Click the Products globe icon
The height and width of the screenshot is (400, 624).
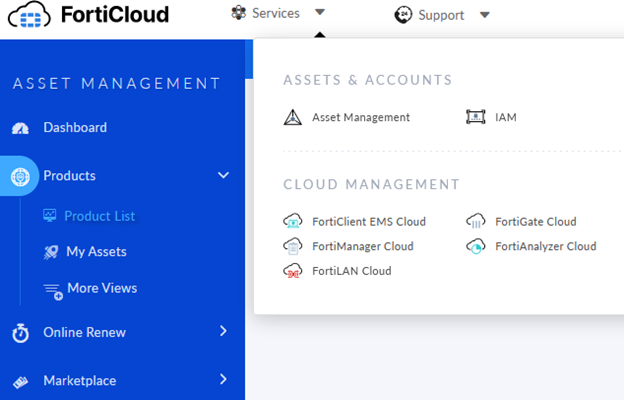(20, 176)
